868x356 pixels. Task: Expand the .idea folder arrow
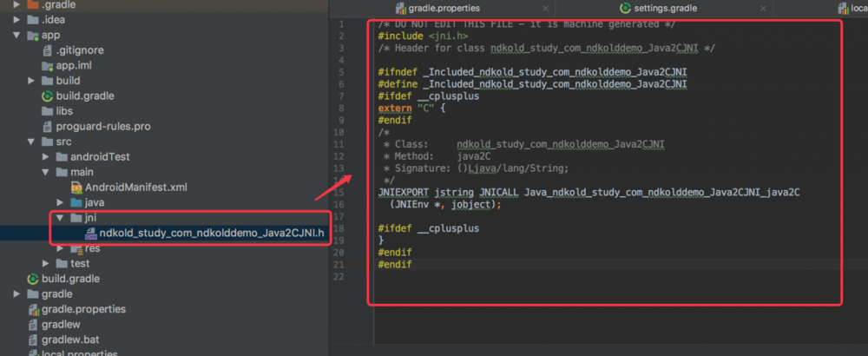point(16,20)
